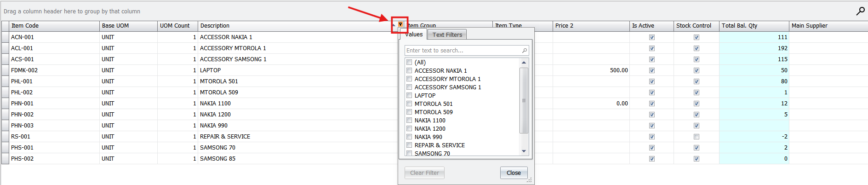This screenshot has width=868, height=185.
Task: Click the Description column filter icon
Action: [x=400, y=24]
